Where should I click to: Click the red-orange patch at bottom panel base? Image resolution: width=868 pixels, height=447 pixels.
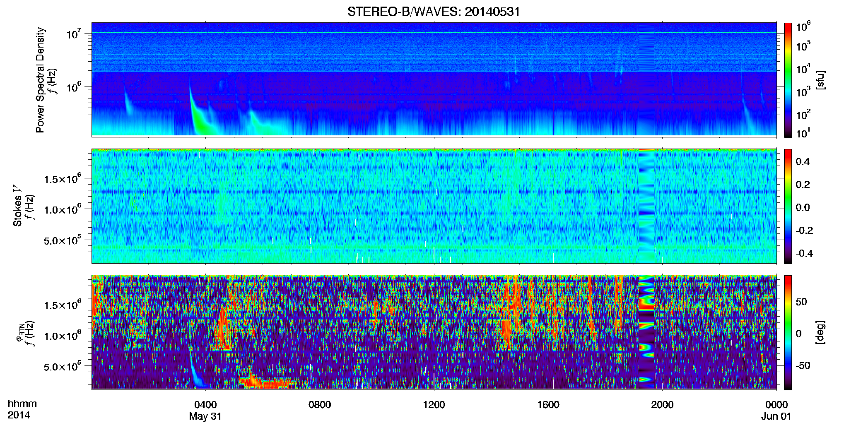(267, 382)
